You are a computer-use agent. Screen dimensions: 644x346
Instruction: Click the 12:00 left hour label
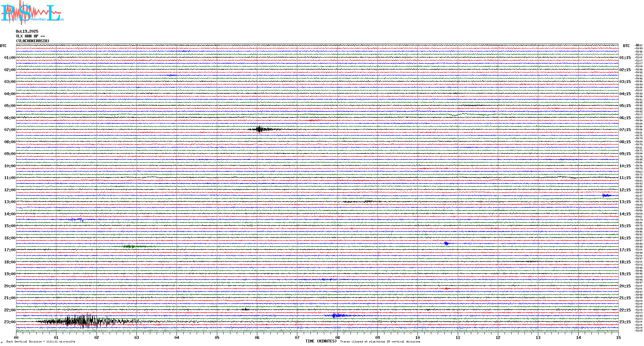(10, 190)
